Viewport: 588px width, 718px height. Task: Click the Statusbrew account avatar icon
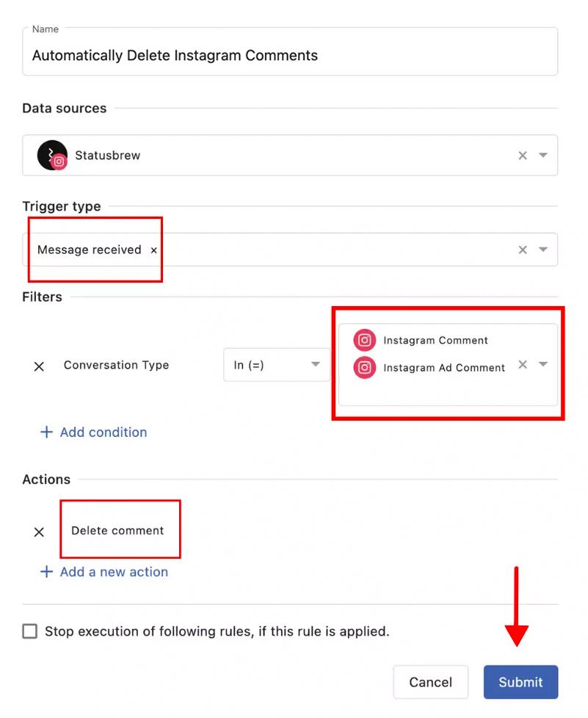(51, 155)
